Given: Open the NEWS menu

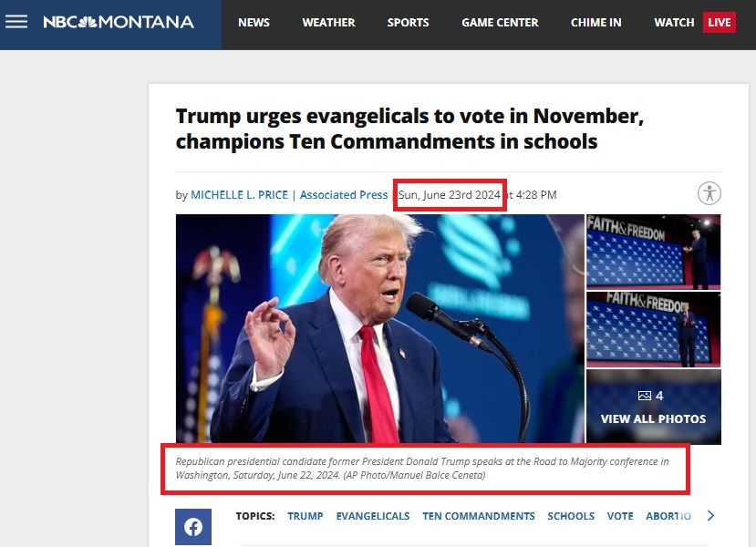Looking at the screenshot, I should 254,22.
